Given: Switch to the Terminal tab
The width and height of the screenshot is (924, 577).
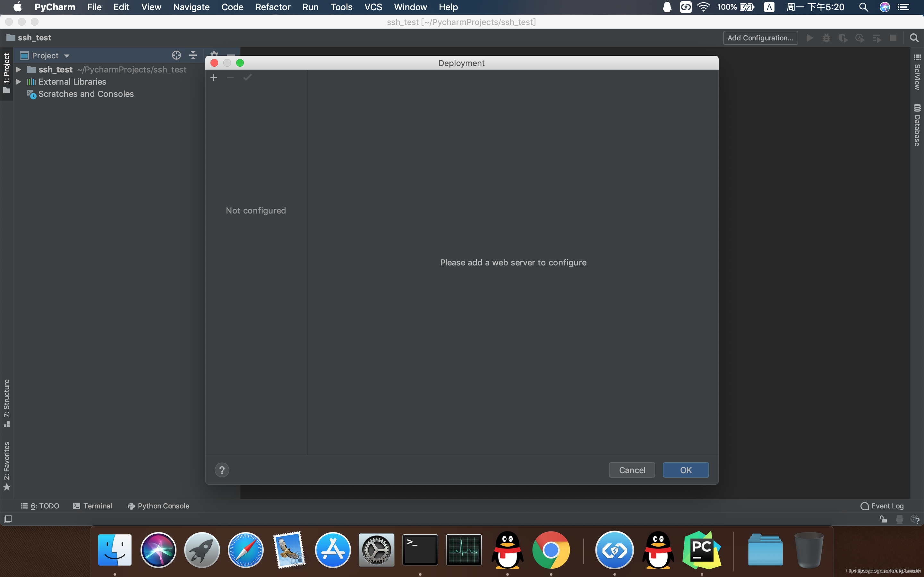Looking at the screenshot, I should (92, 506).
